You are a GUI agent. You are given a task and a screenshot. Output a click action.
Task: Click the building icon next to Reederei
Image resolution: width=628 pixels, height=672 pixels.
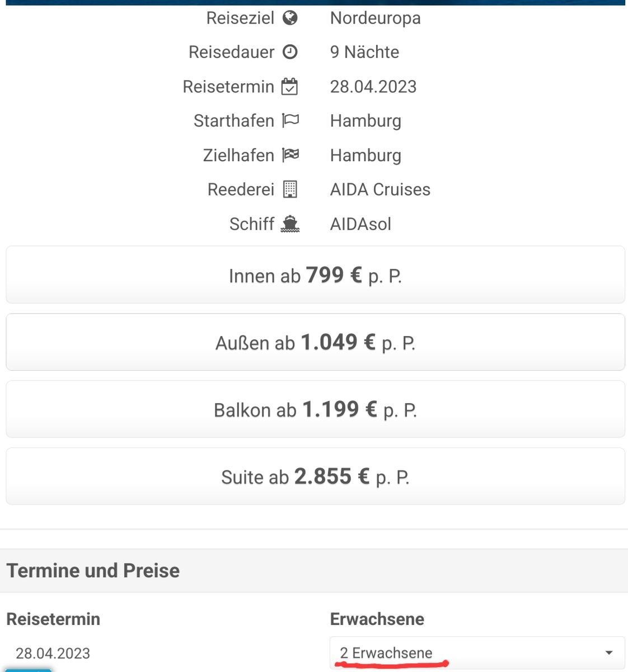point(290,189)
